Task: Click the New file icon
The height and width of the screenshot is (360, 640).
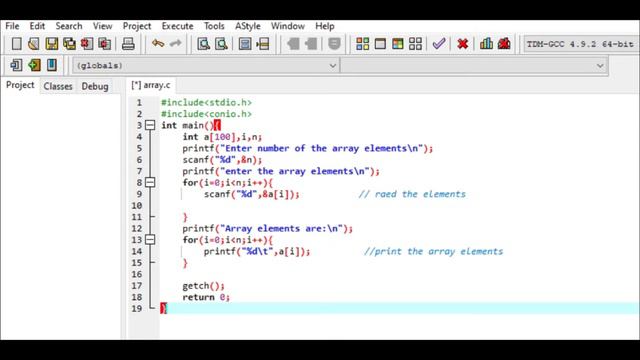Action: click(x=16, y=44)
